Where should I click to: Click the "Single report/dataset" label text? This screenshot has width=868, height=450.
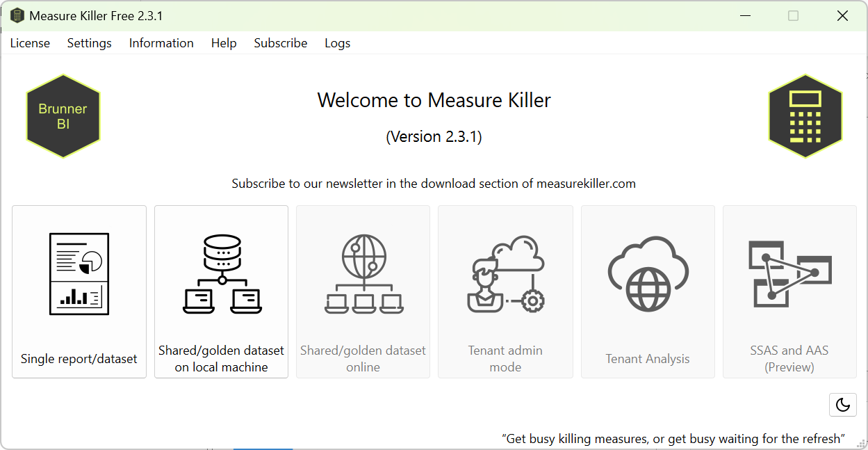tap(79, 359)
